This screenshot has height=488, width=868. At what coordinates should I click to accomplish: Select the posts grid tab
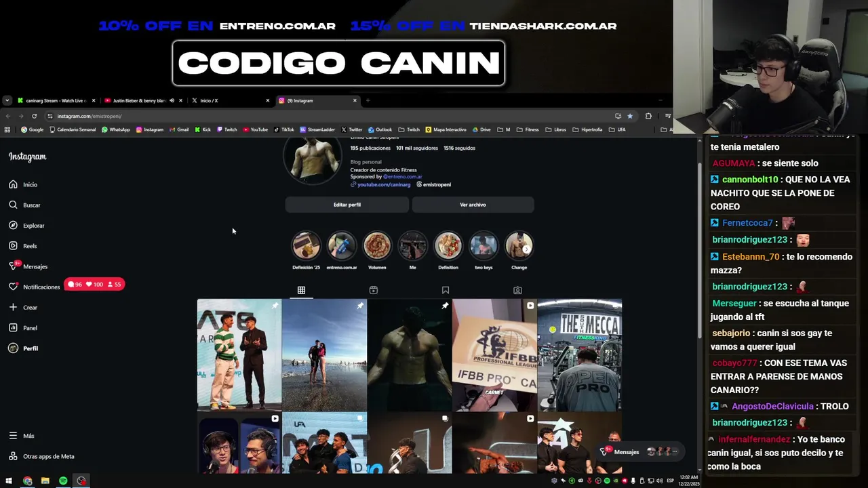click(x=301, y=290)
